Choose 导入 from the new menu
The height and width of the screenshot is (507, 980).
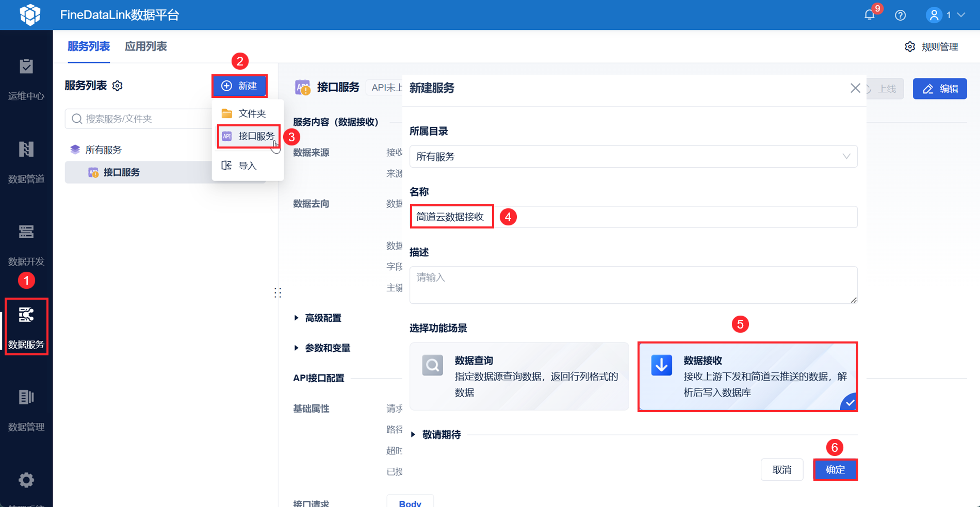click(x=248, y=166)
